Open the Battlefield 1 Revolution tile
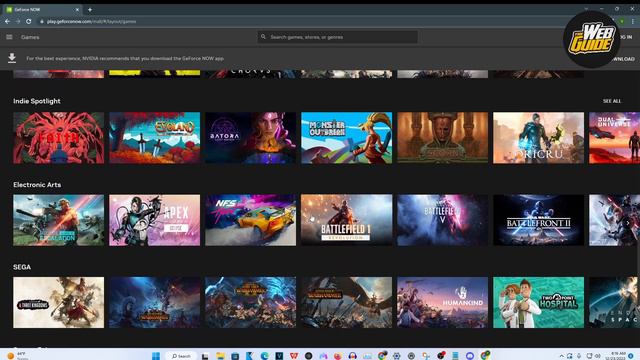Viewport: 640px width, 360px height. (x=346, y=220)
